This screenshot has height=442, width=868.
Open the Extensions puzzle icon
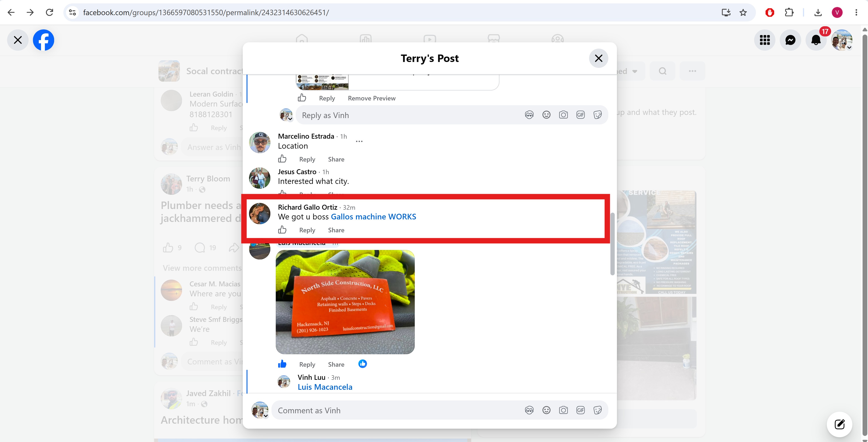789,12
